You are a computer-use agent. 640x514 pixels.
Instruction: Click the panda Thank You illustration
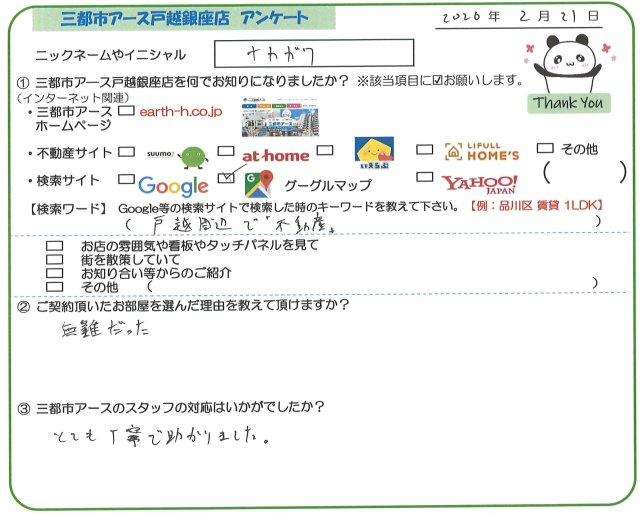coord(569,73)
